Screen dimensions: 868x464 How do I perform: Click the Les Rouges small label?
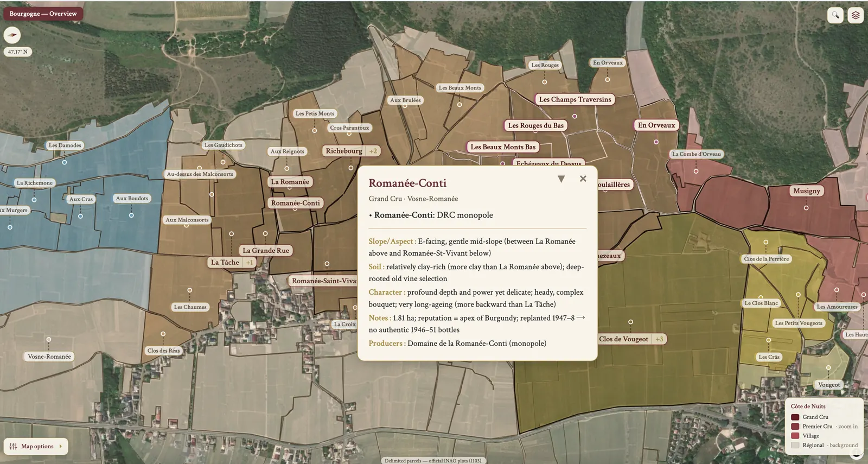545,65
